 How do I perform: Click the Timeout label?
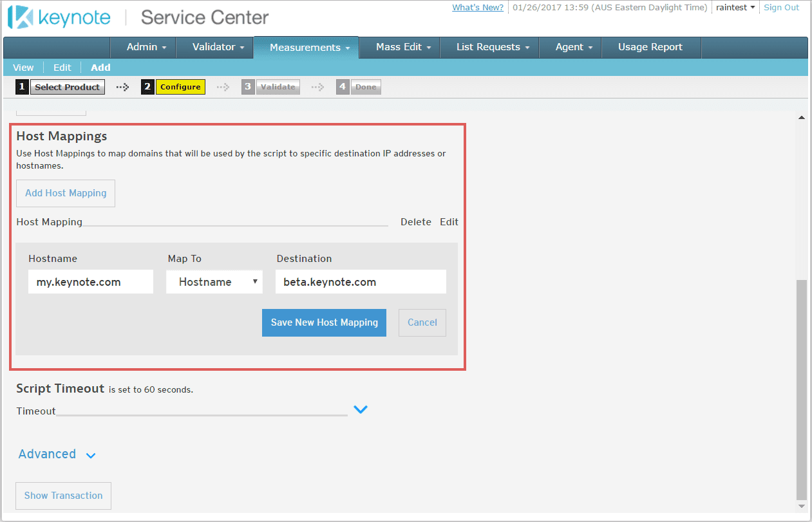(36, 411)
